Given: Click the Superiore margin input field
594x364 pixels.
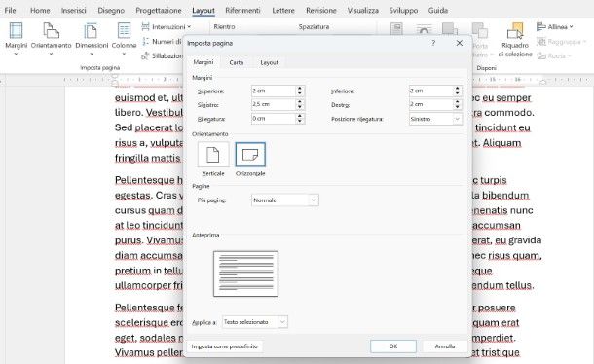Looking at the screenshot, I should (x=273, y=91).
